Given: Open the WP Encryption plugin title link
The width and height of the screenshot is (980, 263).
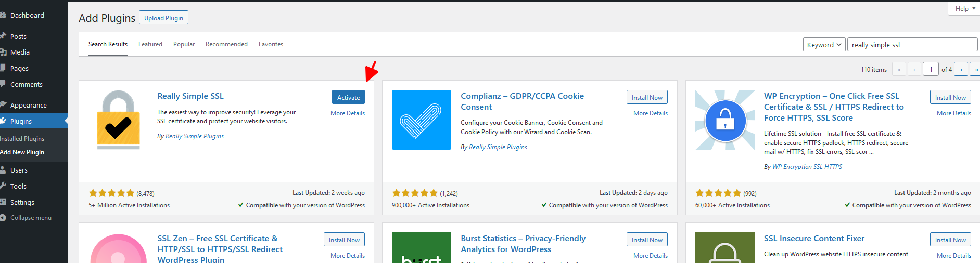Looking at the screenshot, I should tap(834, 107).
